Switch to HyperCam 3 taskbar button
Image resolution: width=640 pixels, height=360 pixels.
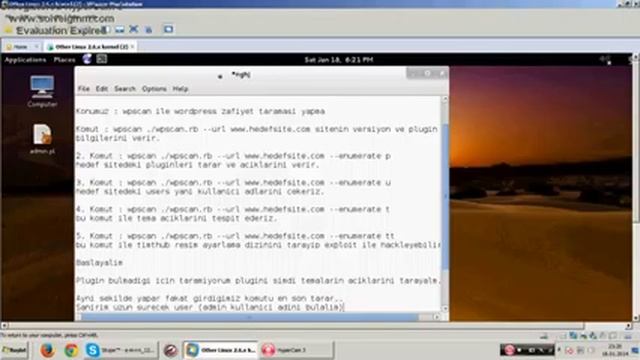[x=296, y=350]
